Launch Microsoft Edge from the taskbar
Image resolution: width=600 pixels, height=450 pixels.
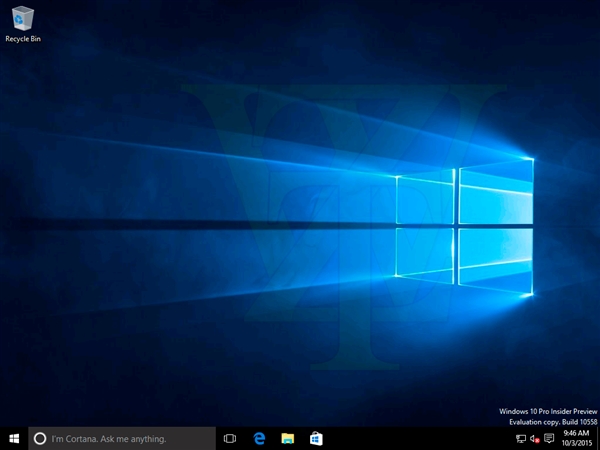coord(259,438)
